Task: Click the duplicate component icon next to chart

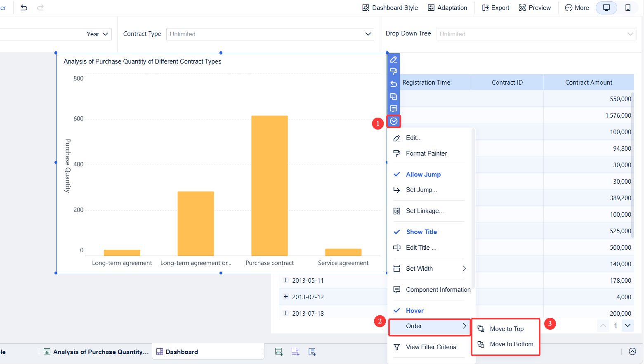Action: click(394, 96)
